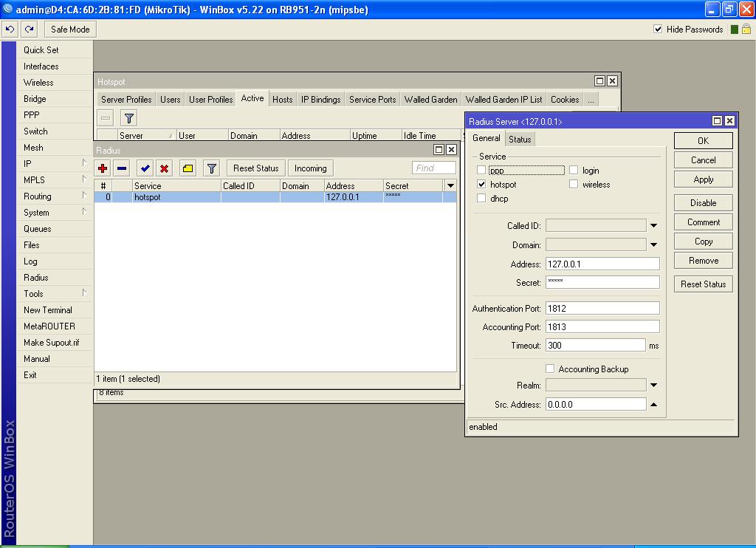Image resolution: width=756 pixels, height=548 pixels.
Task: Add a new RADIUS server entry
Action: pos(103,168)
